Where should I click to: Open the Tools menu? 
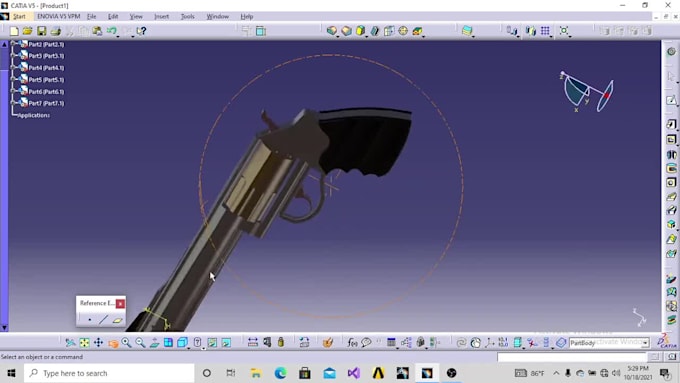[187, 16]
